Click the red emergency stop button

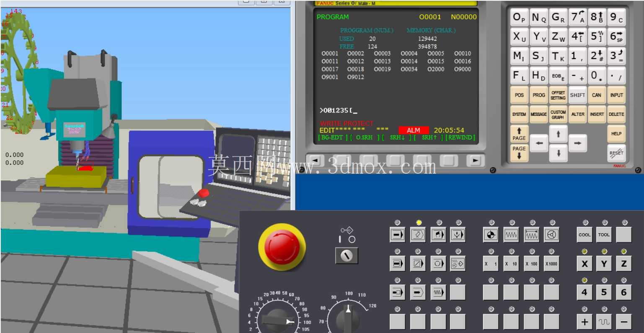coord(282,247)
